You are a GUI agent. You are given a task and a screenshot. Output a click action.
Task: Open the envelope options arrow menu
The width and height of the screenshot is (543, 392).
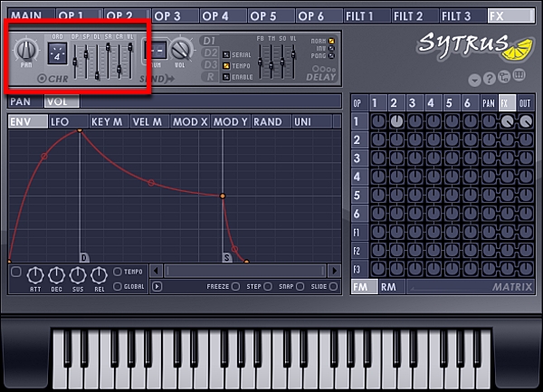tap(157, 287)
